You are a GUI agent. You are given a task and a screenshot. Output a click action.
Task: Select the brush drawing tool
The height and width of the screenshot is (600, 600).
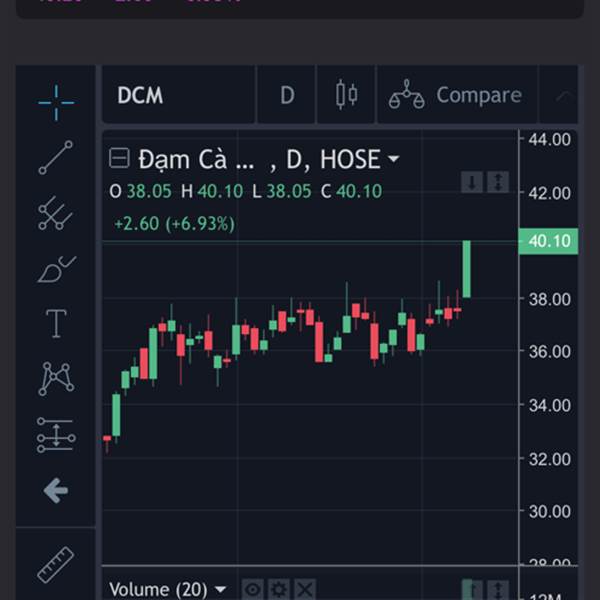tap(57, 269)
